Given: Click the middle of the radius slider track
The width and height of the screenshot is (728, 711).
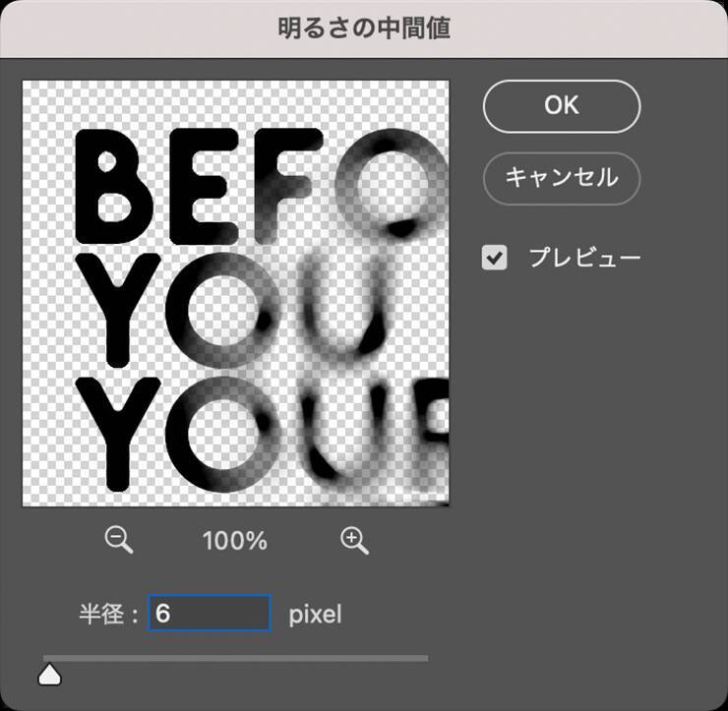Looking at the screenshot, I should pyautogui.click(x=235, y=658).
